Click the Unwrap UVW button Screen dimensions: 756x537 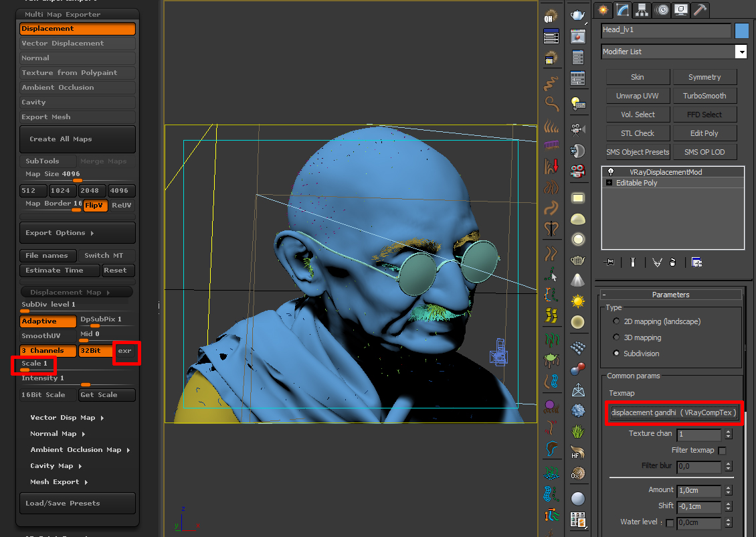click(x=638, y=96)
